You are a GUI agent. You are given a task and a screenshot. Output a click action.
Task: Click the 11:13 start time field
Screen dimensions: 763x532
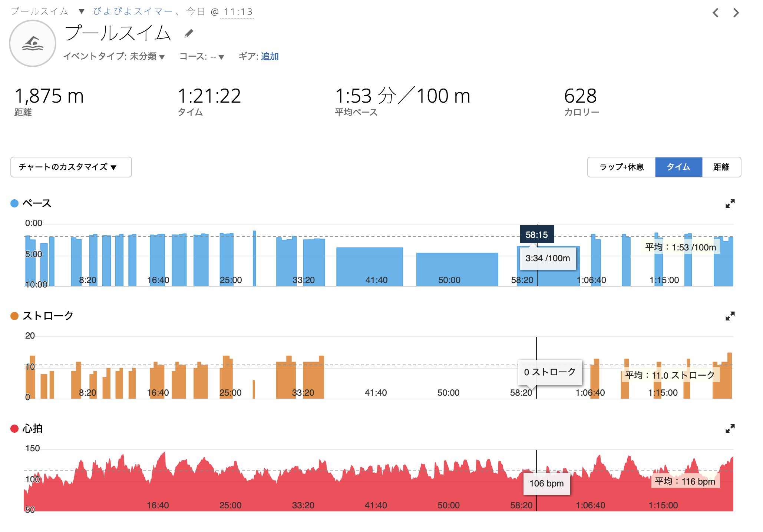(x=238, y=12)
